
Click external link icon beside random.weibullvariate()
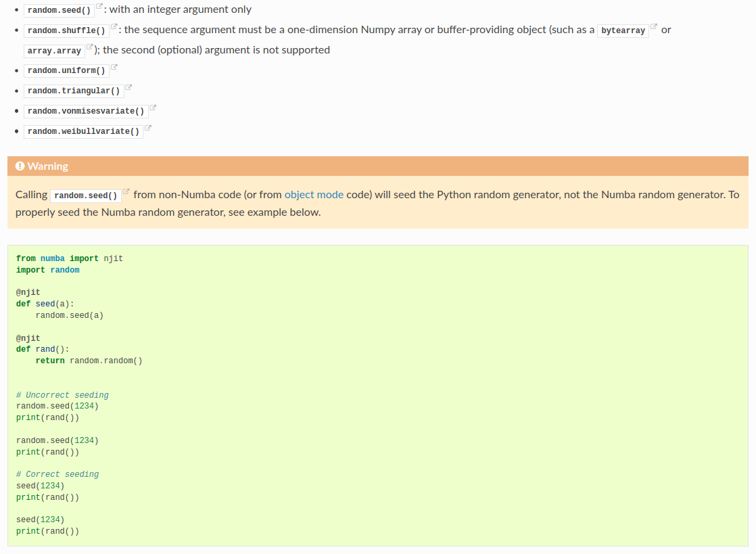[148, 128]
